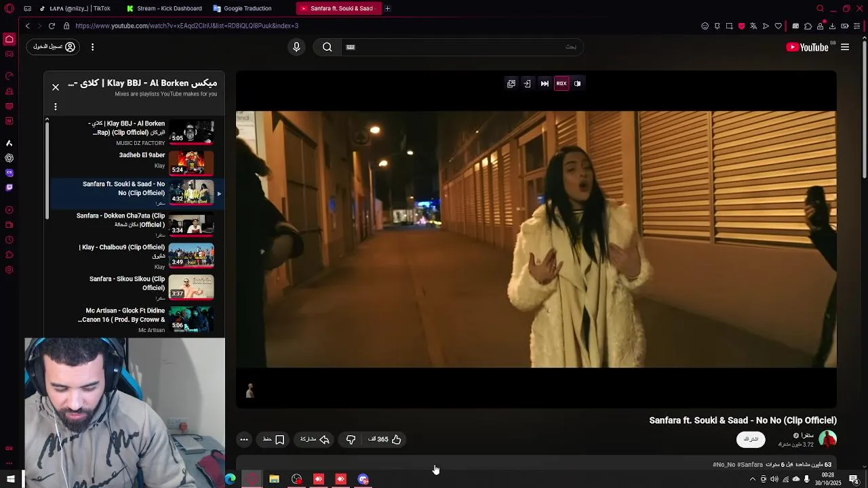
Task: Click the ad blocker shield icon
Action: coord(741,26)
